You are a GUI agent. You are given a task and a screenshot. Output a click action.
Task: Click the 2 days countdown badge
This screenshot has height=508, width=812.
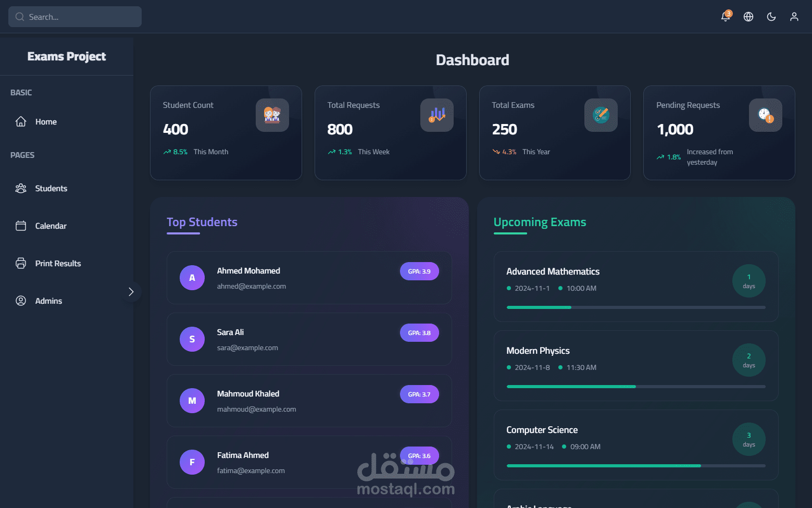click(749, 360)
